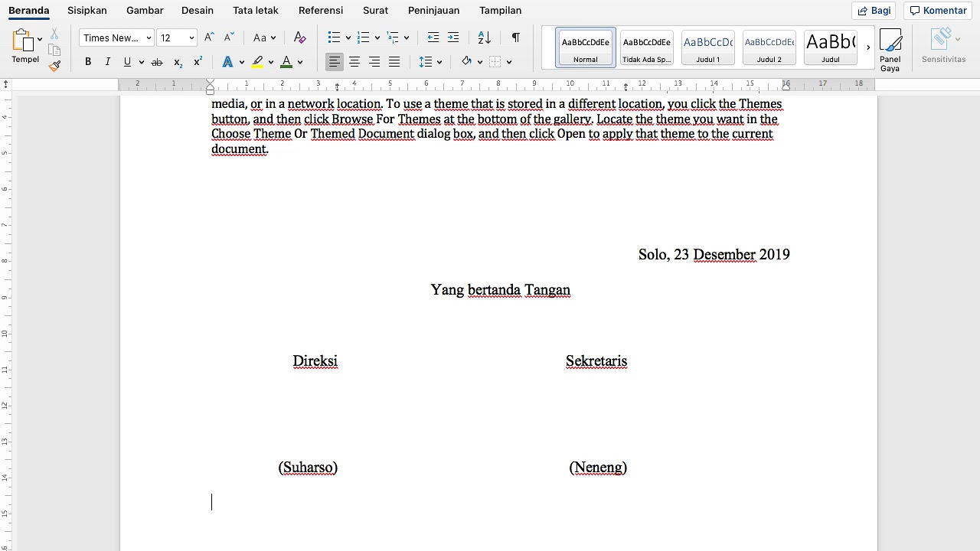Apply the Judul 2 style
The height and width of the screenshot is (551, 980).
point(769,47)
